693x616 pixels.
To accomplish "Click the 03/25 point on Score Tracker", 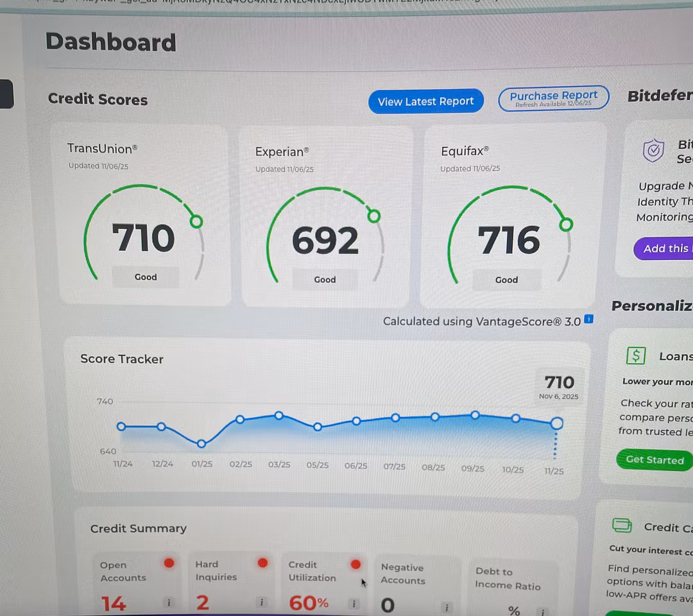I will (278, 416).
